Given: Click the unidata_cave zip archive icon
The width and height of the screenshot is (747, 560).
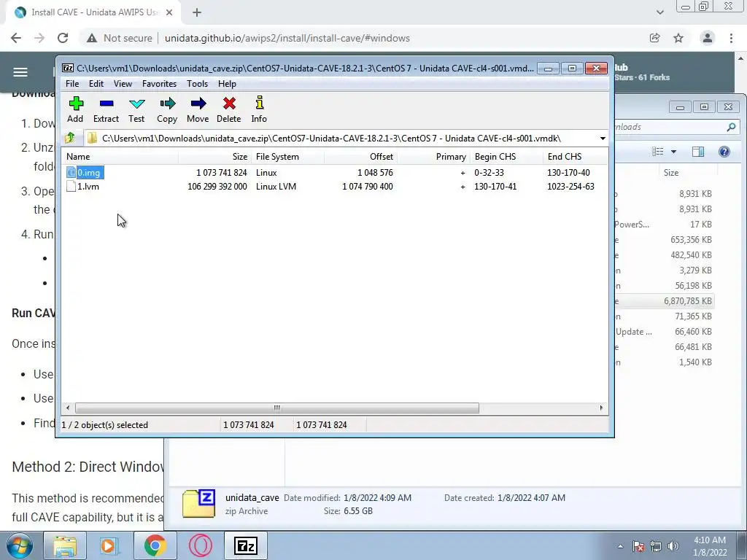Looking at the screenshot, I should [198, 503].
